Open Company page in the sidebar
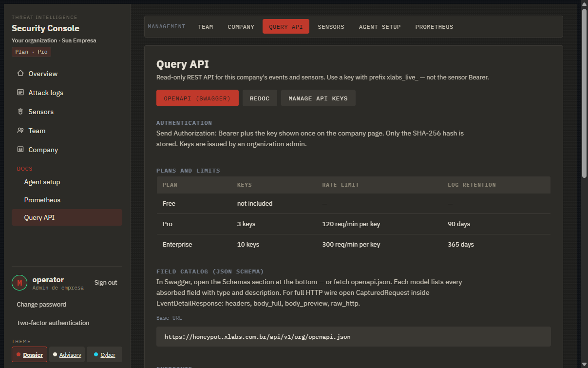 (x=67, y=150)
